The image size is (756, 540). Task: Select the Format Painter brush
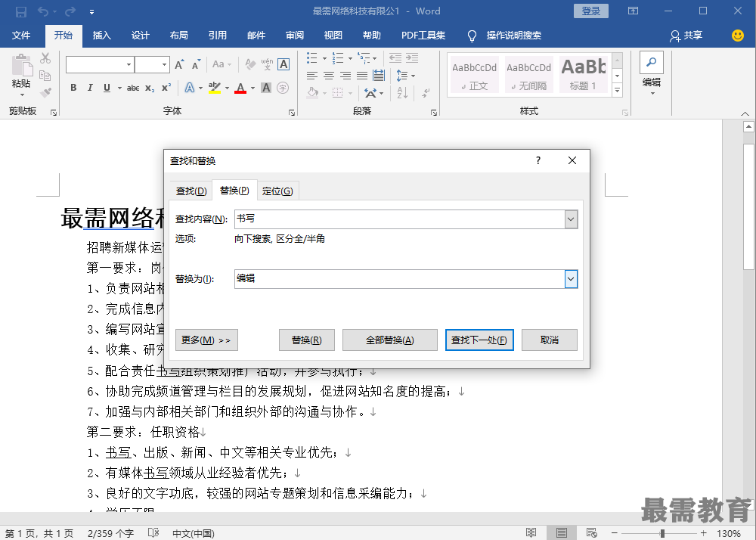pos(45,92)
